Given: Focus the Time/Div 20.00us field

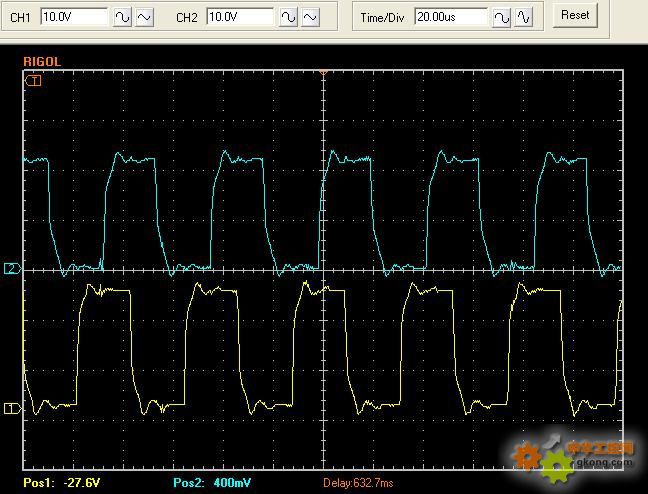Looking at the screenshot, I should point(452,17).
